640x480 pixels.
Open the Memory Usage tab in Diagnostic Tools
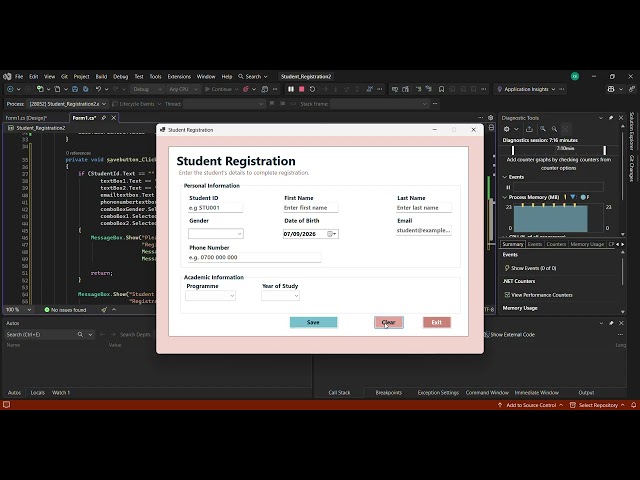tap(587, 244)
